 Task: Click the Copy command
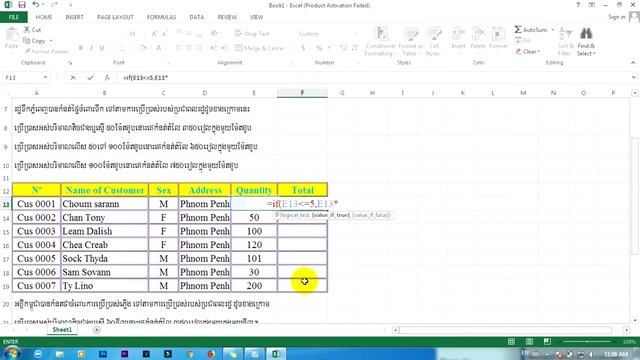coord(34,41)
